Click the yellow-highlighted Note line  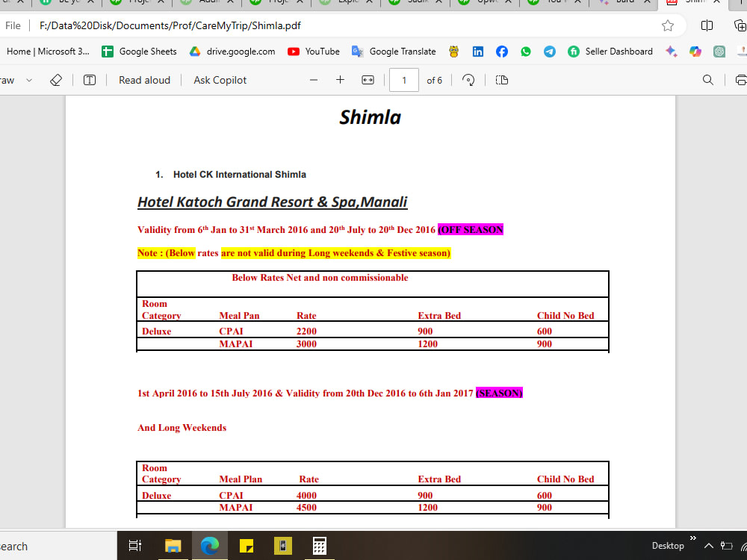pyautogui.click(x=294, y=253)
